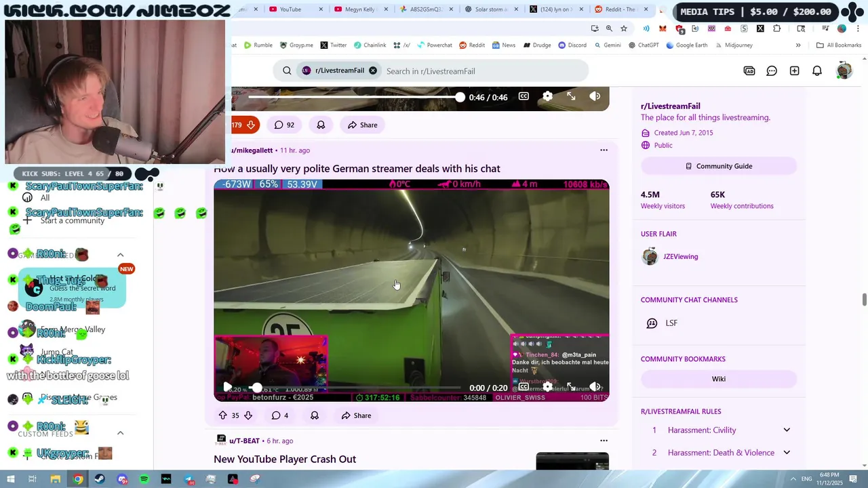
Task: Click the Reddit advertise icon
Action: pos(749,71)
